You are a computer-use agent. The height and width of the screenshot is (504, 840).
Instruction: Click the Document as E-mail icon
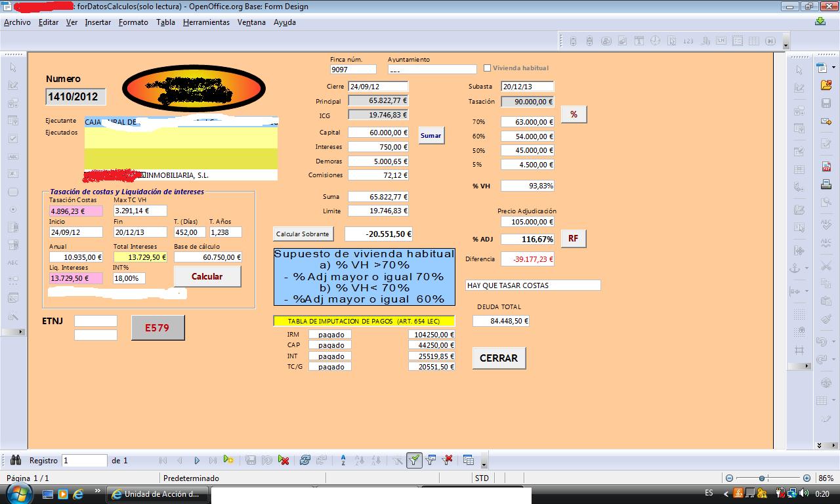coord(826,121)
